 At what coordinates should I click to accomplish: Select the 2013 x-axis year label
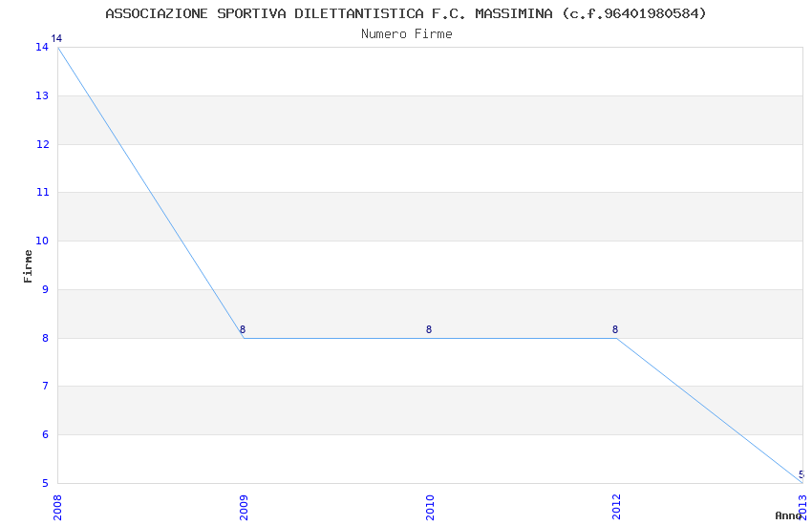pyautogui.click(x=802, y=507)
